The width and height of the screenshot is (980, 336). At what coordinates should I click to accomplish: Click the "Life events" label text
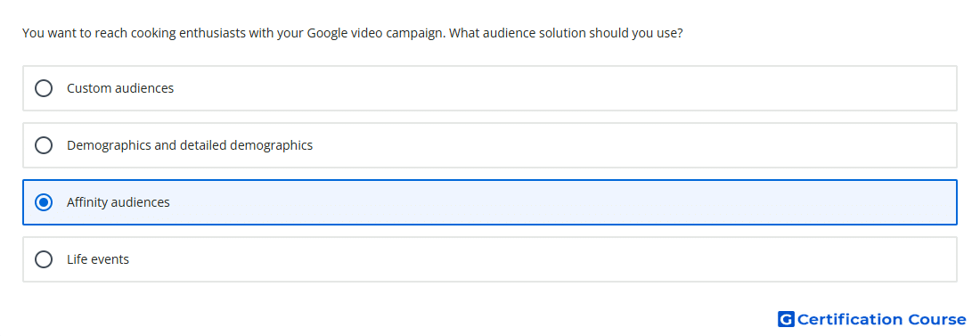(x=98, y=259)
